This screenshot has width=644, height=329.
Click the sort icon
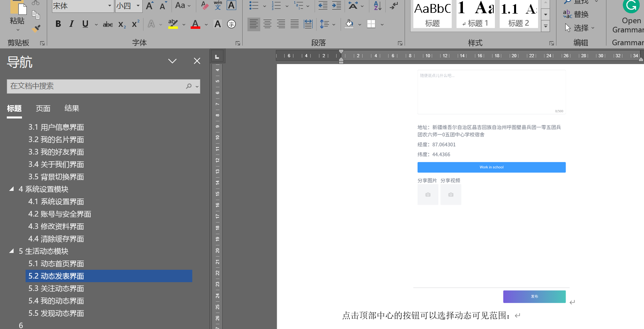coord(377,6)
